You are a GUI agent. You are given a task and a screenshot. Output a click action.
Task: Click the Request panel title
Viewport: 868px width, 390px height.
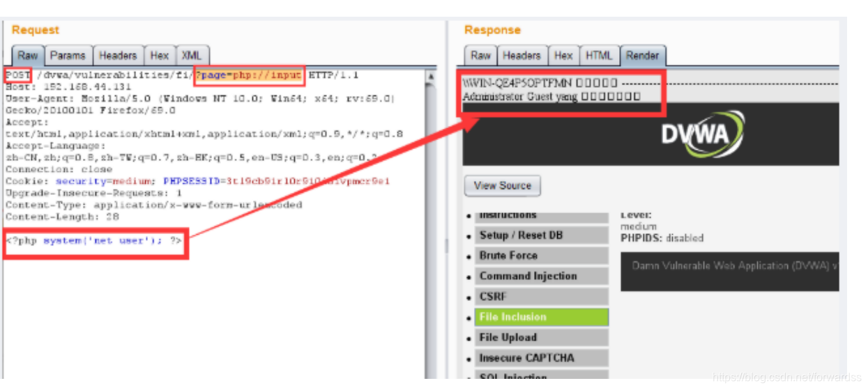point(36,30)
